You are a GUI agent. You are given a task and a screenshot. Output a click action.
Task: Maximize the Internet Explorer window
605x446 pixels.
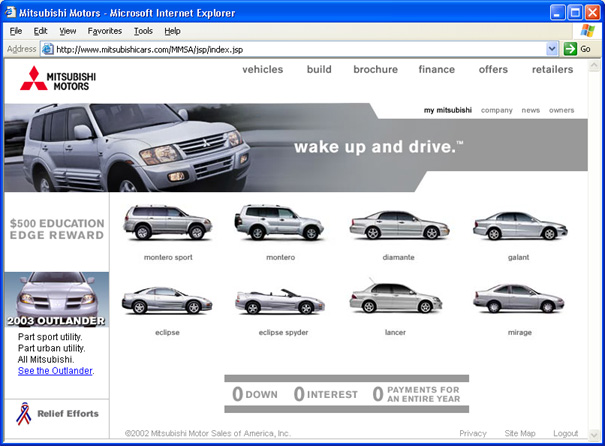[575, 13]
